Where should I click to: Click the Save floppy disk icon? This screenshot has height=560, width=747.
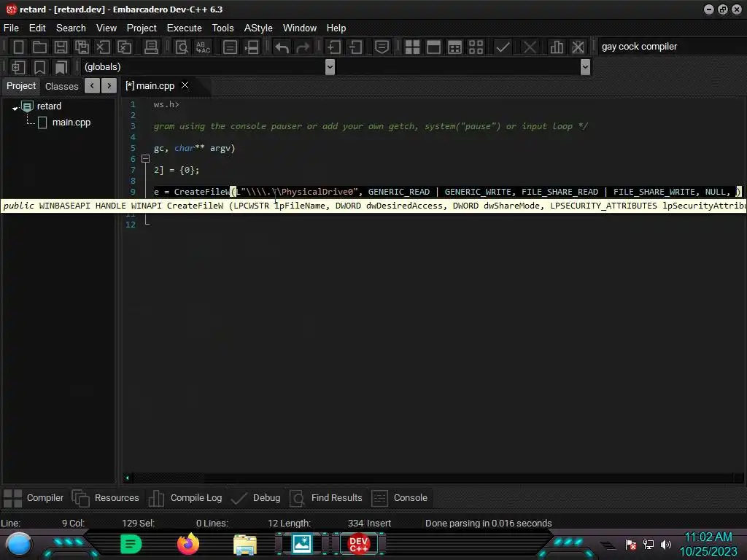click(61, 47)
